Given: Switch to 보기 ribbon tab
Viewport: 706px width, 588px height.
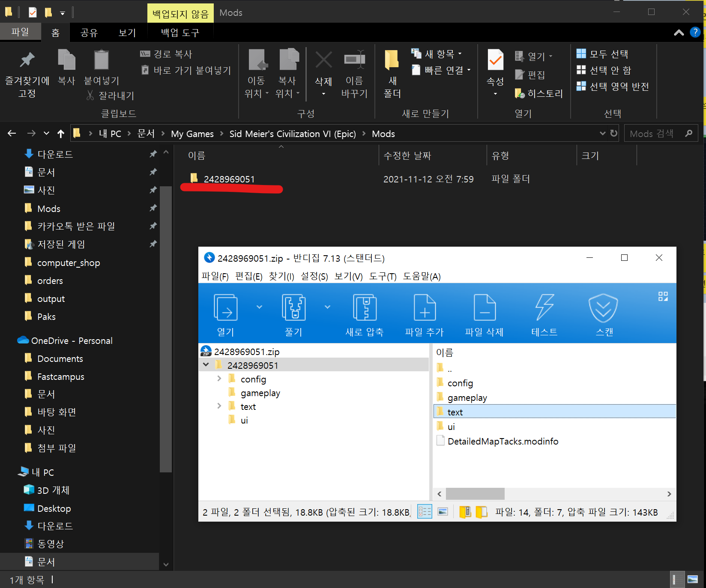Looking at the screenshot, I should click(x=127, y=33).
